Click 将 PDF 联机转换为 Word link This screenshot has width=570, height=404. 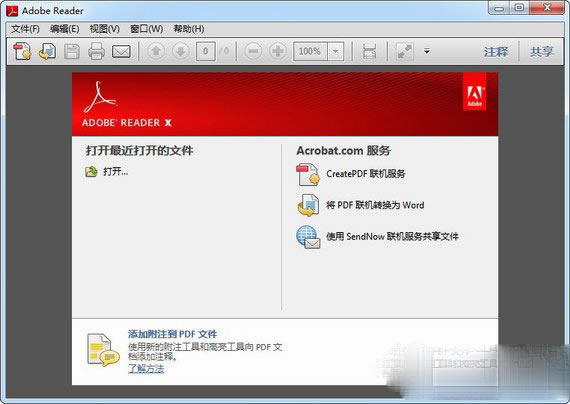click(375, 205)
